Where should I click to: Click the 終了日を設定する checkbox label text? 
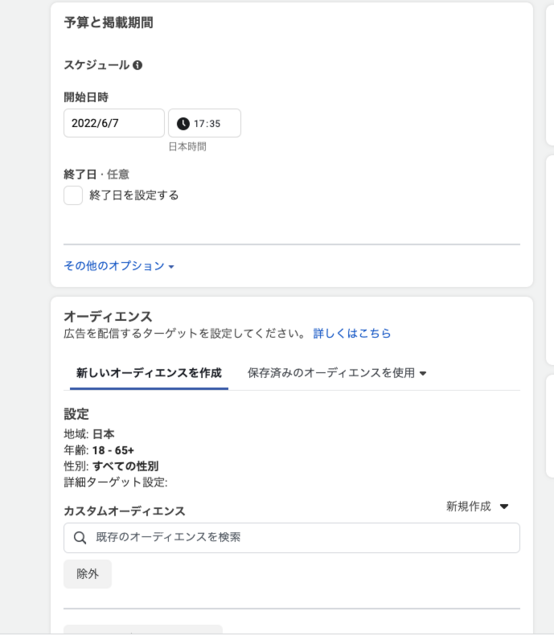pyautogui.click(x=134, y=196)
